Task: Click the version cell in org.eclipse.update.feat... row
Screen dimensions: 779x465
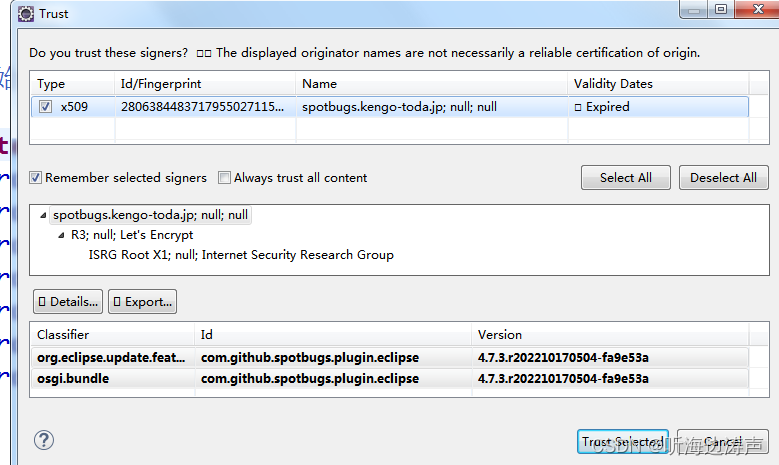Action: tap(610, 358)
